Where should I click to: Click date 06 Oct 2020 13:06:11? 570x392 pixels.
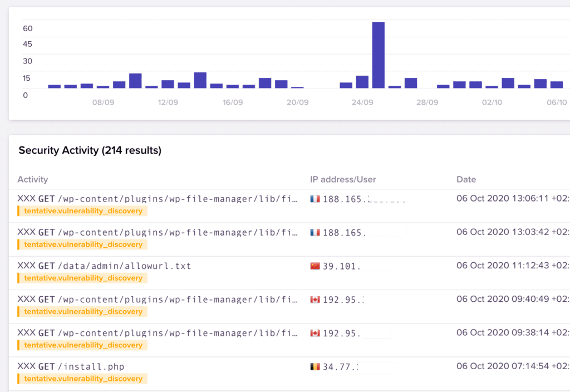513,199
